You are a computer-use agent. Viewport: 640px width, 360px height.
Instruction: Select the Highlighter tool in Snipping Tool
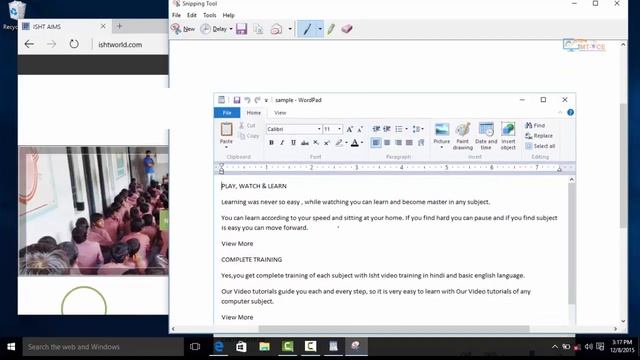point(331,29)
